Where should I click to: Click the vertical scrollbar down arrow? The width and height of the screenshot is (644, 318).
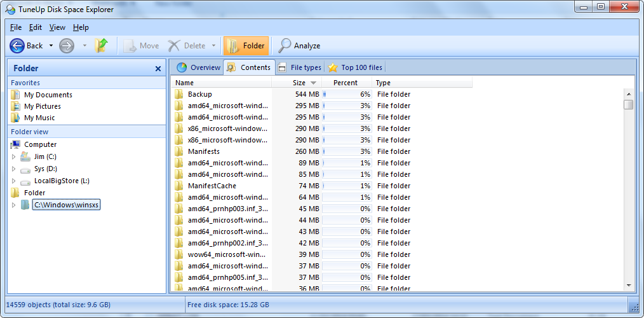pyautogui.click(x=629, y=285)
